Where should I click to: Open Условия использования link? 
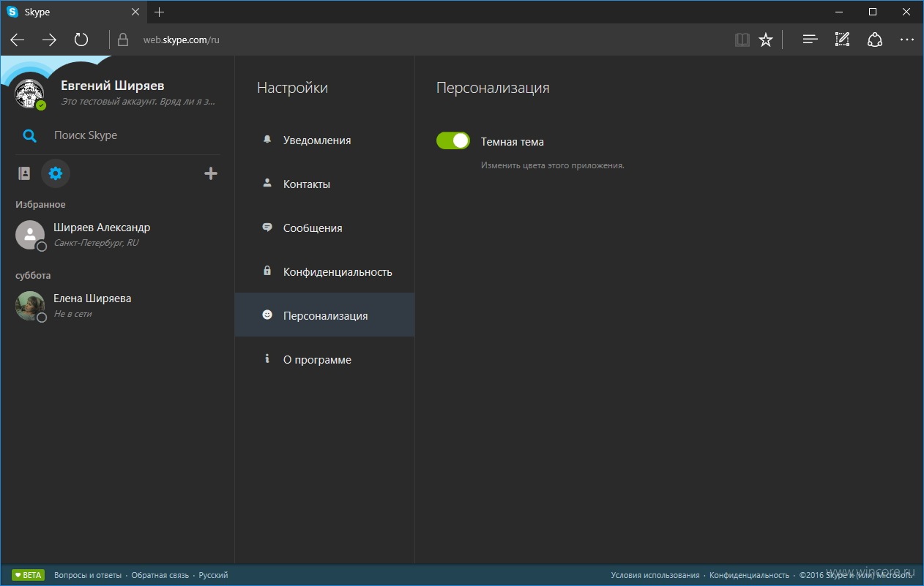(655, 575)
